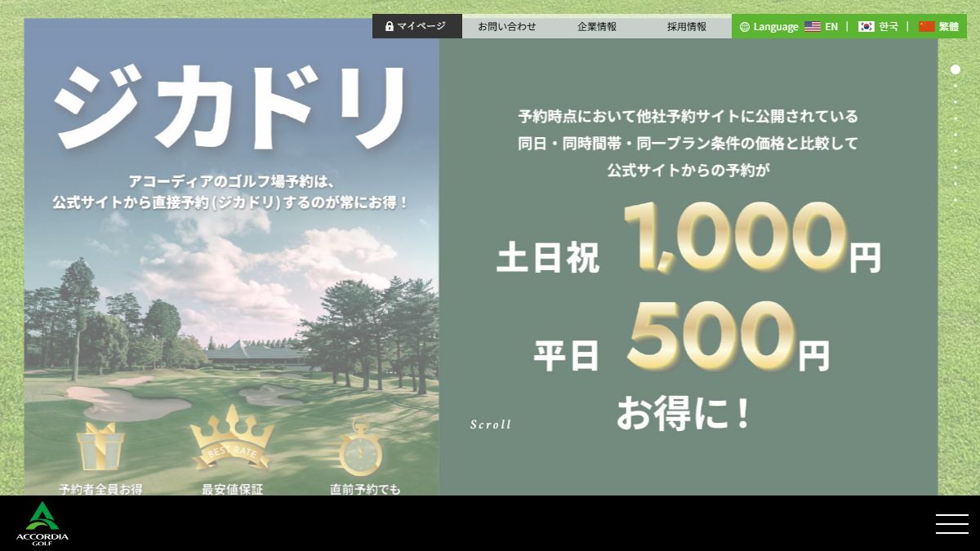Switch language to EN with US flag
This screenshot has height=551, width=980.
coord(821,26)
